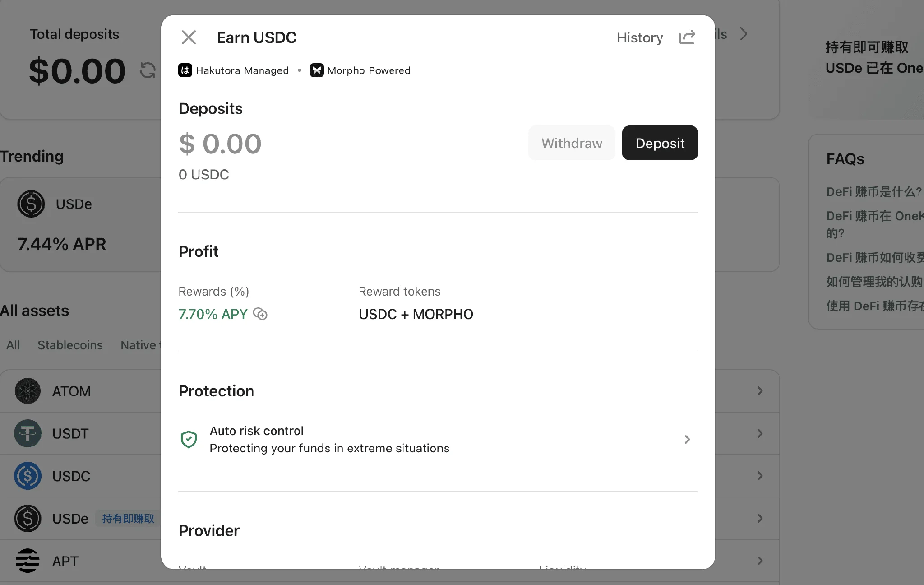Click the Morpho Powered butterfly icon
The width and height of the screenshot is (924, 585).
pyautogui.click(x=317, y=70)
